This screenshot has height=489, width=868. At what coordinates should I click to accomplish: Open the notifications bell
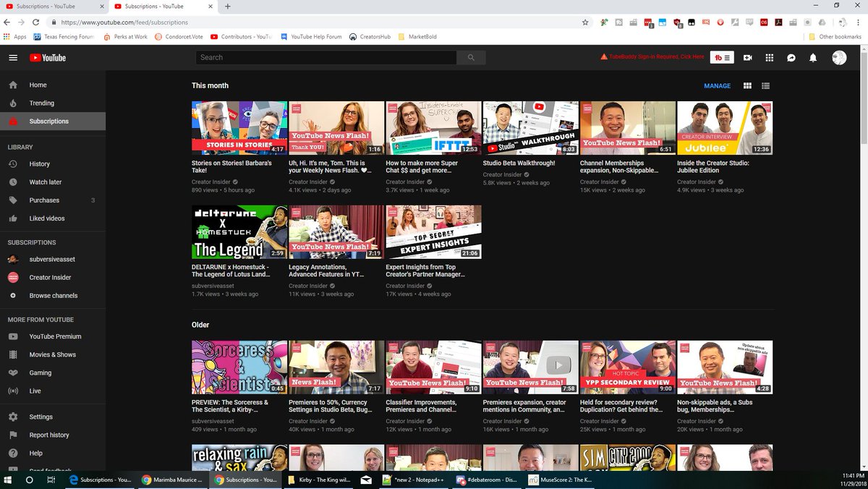[813, 58]
